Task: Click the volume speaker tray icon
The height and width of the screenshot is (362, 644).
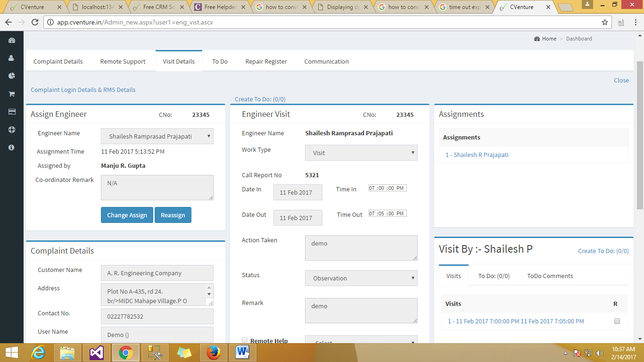Action: tap(600, 353)
